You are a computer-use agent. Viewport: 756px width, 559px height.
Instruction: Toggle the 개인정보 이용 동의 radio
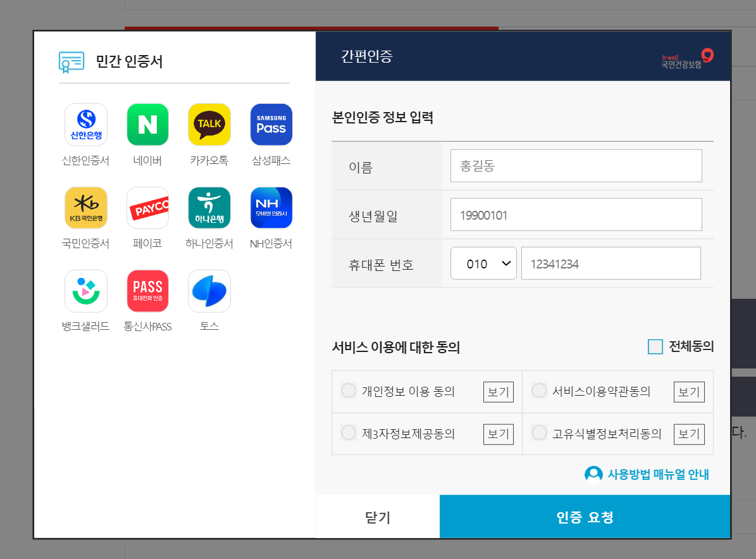coord(349,390)
